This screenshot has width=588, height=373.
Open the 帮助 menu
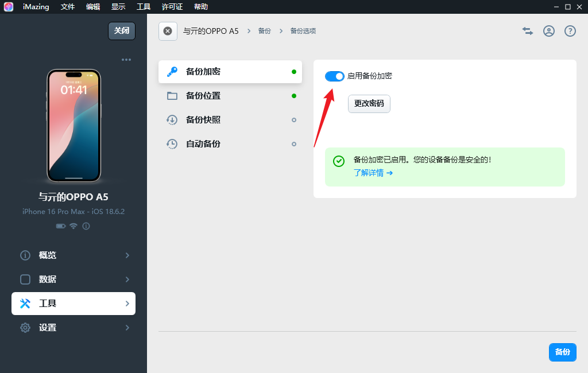point(201,7)
